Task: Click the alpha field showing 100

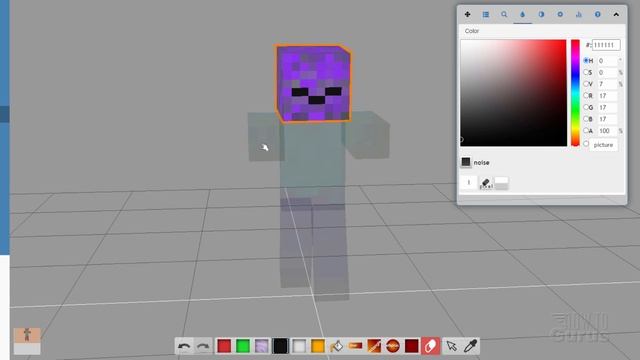Action: tap(607, 131)
